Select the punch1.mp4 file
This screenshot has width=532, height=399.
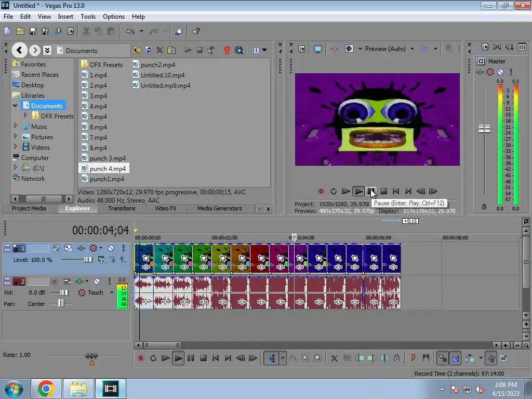point(103,179)
